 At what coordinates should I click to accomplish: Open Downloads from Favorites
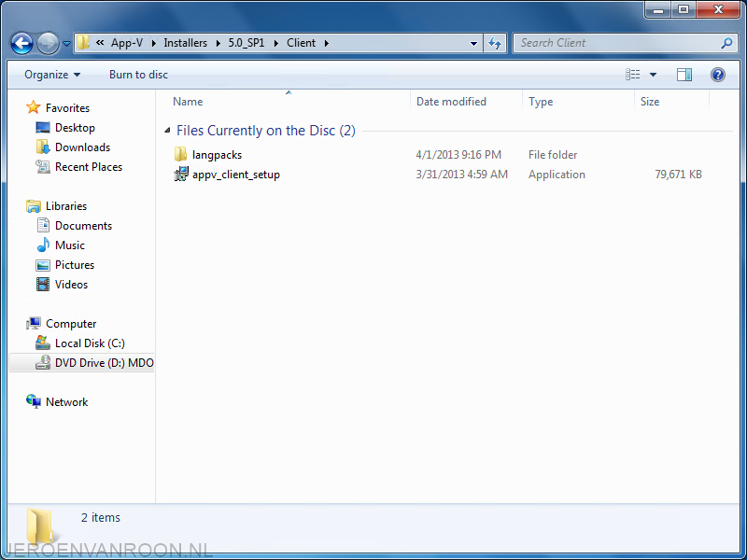tap(82, 147)
